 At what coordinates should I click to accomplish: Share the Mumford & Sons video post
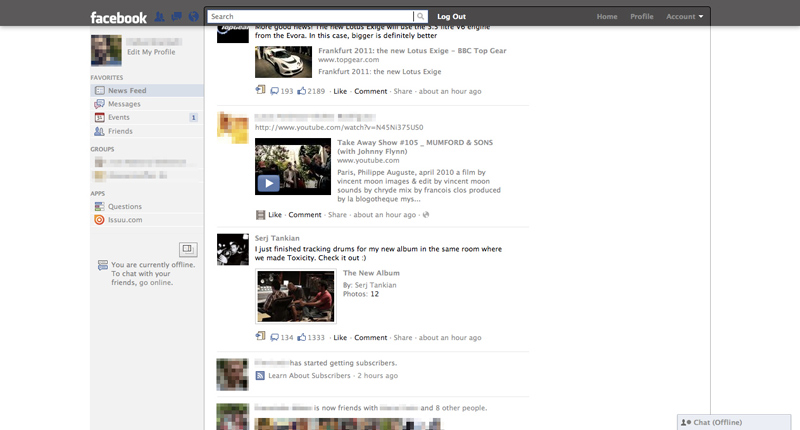tap(337, 215)
